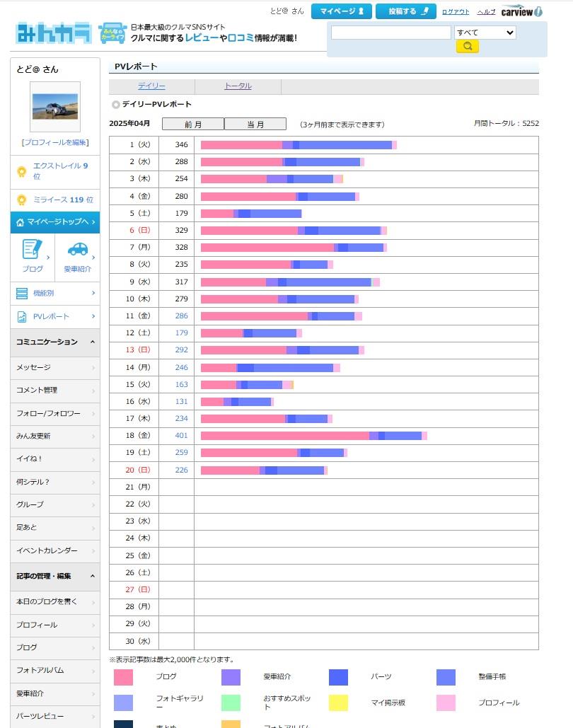573x728 pixels.
Task: Click the 投稿する header button
Action: tap(406, 11)
